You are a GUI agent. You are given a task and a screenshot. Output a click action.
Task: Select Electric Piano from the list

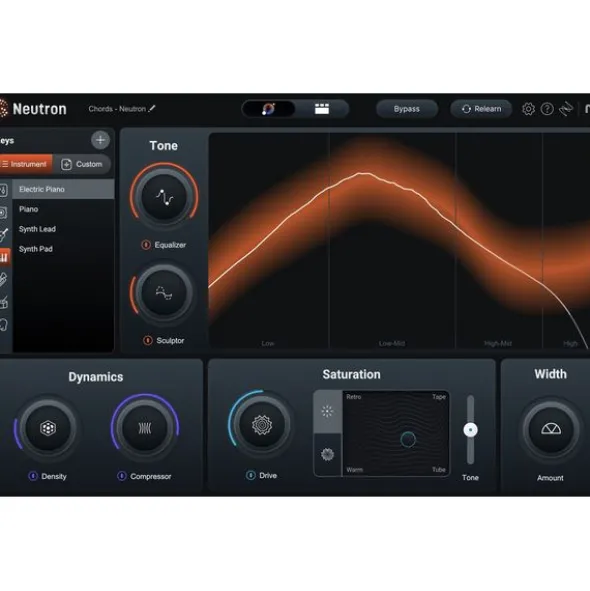(x=63, y=189)
